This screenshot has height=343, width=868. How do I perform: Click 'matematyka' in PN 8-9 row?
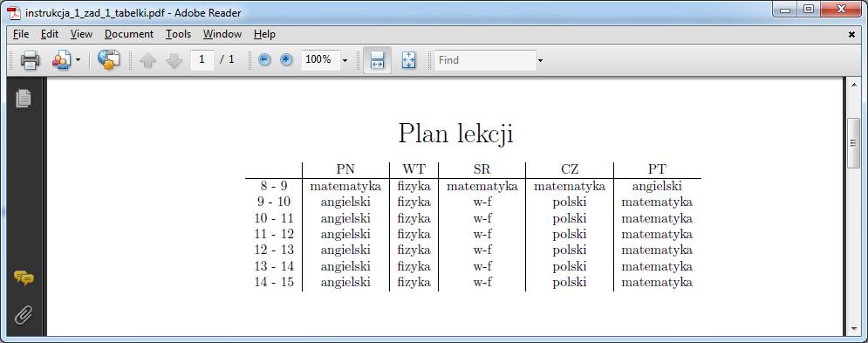[x=345, y=187]
